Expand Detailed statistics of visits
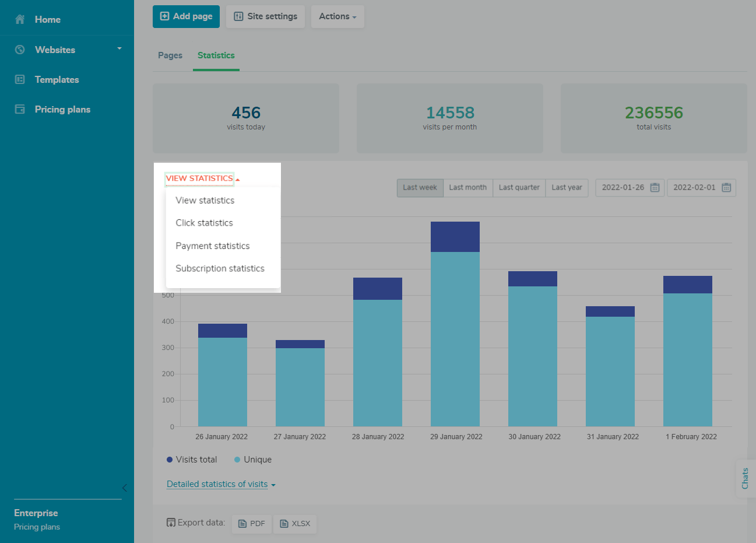756x543 pixels. [x=221, y=484]
